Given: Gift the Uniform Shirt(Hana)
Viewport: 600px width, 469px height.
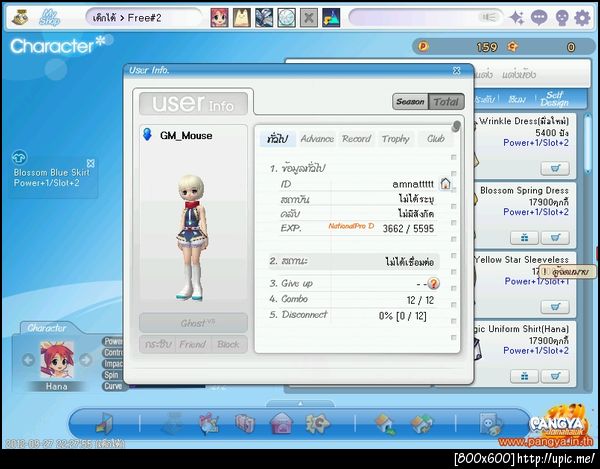Looking at the screenshot, I should coord(524,376).
